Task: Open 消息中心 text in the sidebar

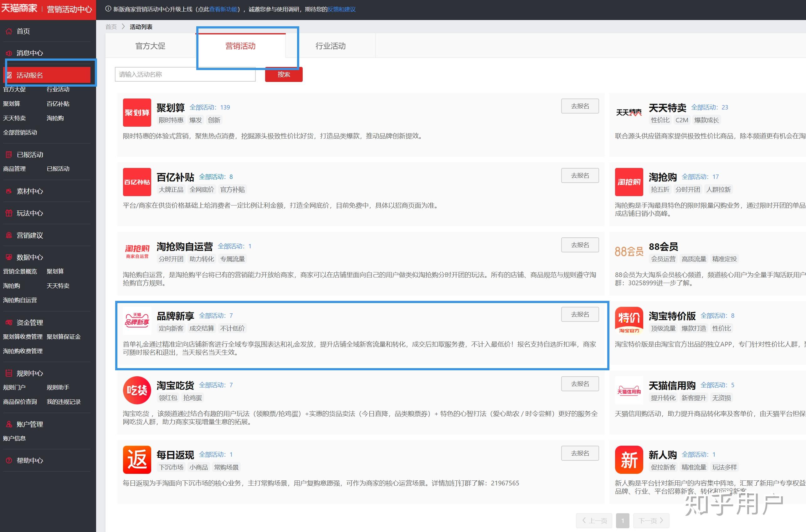Action: (x=30, y=53)
